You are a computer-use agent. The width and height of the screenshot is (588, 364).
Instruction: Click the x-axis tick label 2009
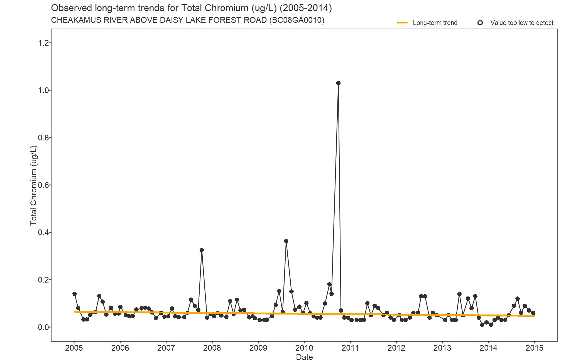tap(258, 348)
